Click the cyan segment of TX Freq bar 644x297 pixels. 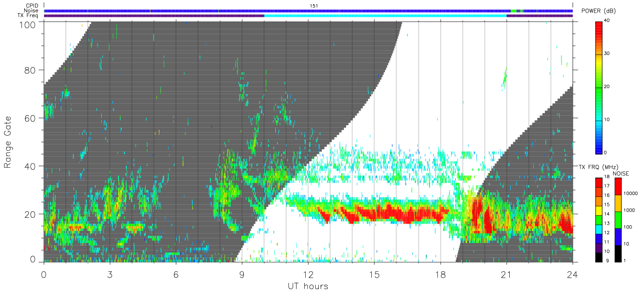[385, 16]
